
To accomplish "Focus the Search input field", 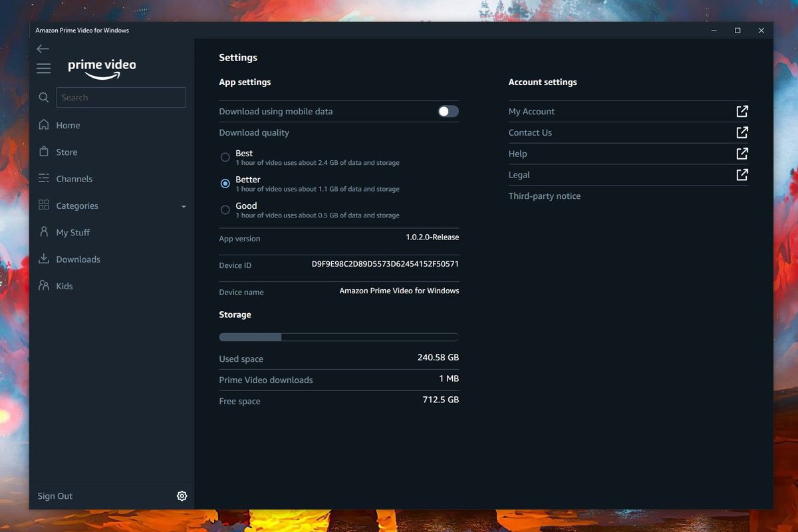I will tap(121, 97).
